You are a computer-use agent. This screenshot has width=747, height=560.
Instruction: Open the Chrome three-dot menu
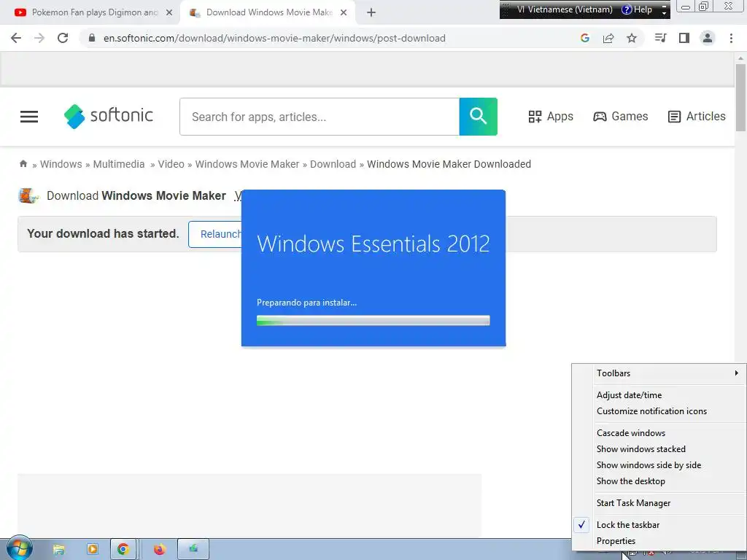click(x=731, y=38)
